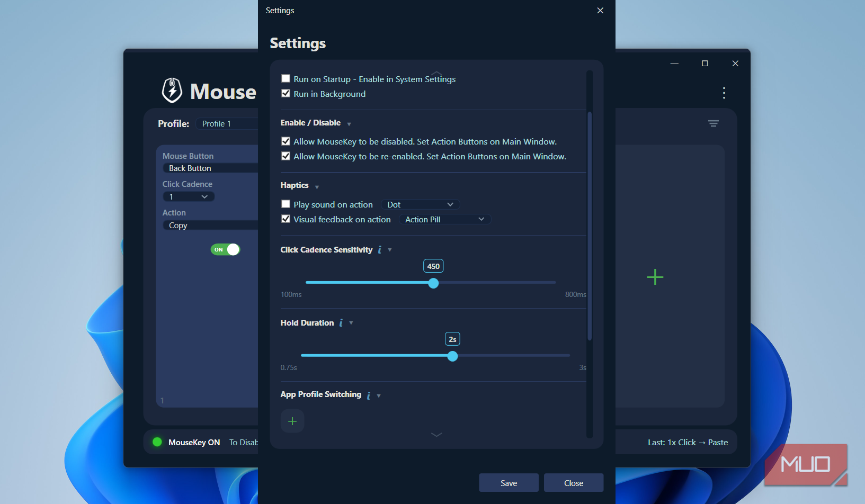Collapse Click Cadence Sensitivity section arrow
The height and width of the screenshot is (504, 865).
(390, 250)
